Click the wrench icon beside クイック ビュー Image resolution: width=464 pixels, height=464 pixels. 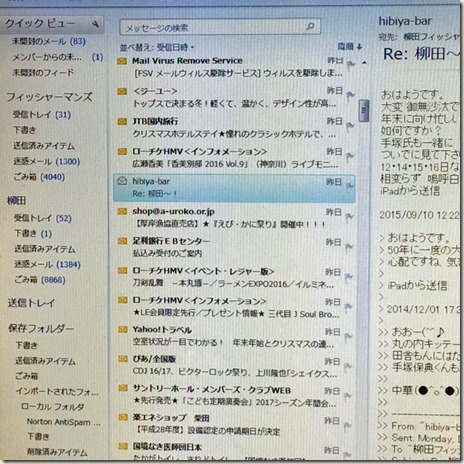(x=95, y=24)
